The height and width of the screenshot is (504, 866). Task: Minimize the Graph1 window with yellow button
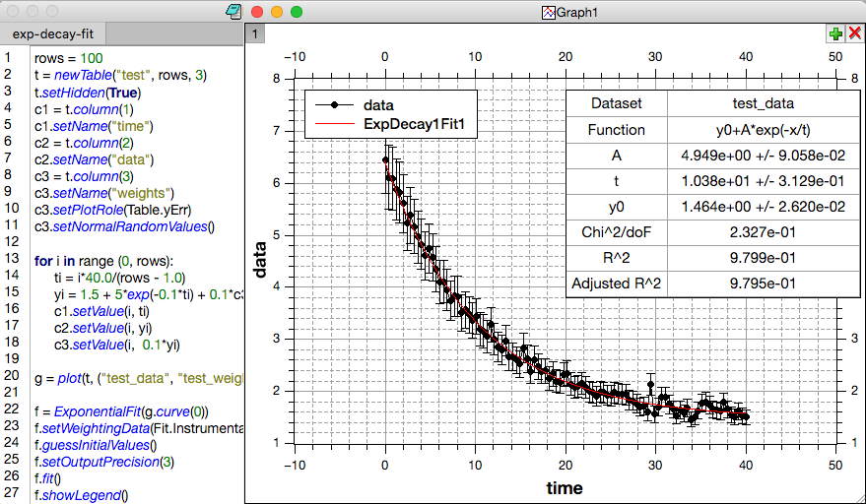pyautogui.click(x=277, y=13)
